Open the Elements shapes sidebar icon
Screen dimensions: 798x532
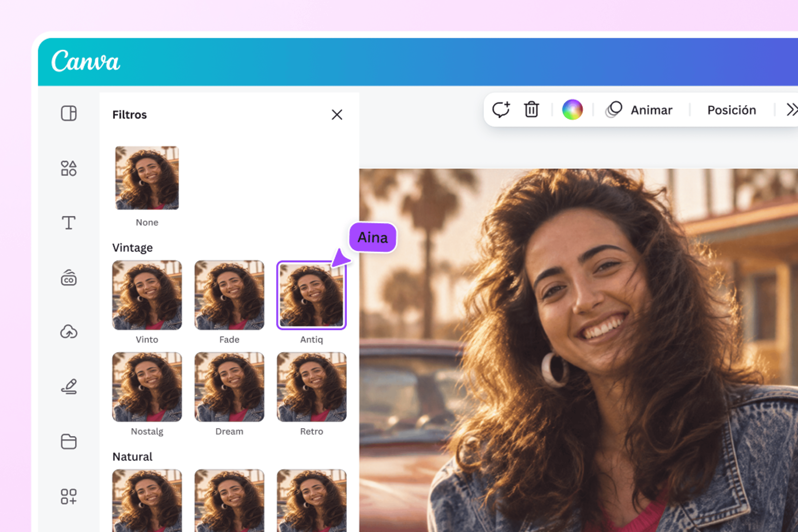click(68, 168)
